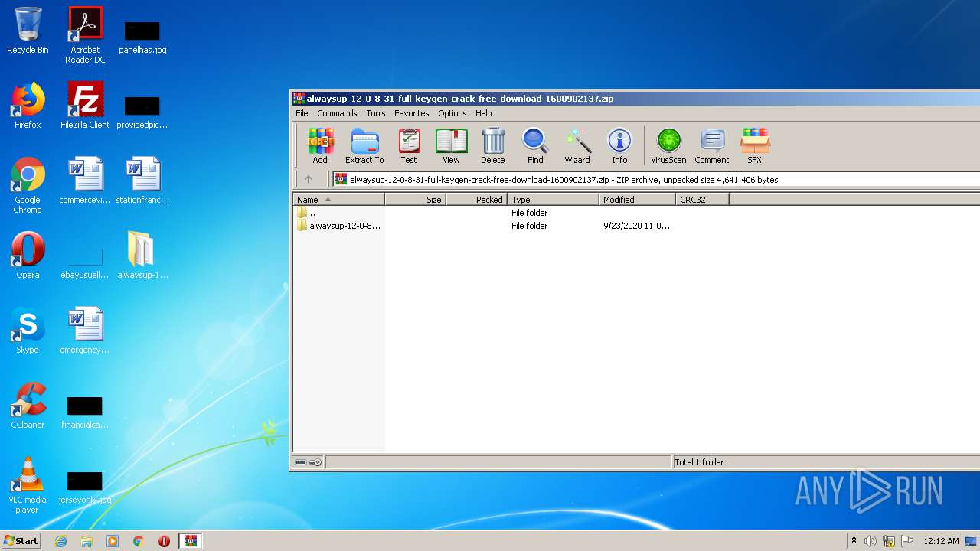980x551 pixels.
Task: Select the Opera desktop shortcut
Action: (28, 256)
